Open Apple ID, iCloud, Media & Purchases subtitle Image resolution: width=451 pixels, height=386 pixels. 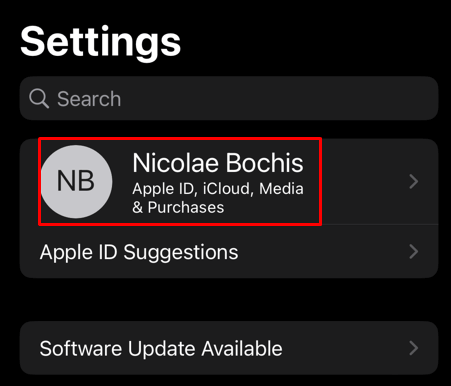tap(218, 198)
